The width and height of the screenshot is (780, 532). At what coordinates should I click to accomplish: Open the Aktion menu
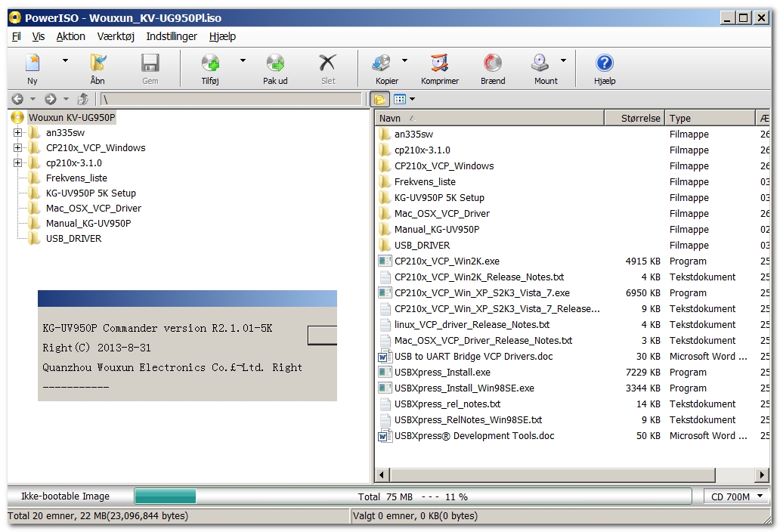[x=70, y=36]
